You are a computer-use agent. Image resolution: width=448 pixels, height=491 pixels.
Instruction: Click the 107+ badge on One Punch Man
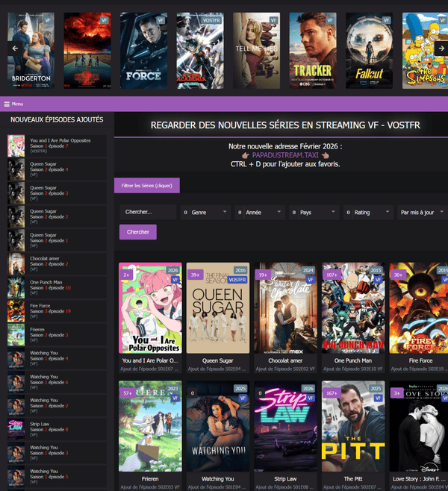coord(332,274)
